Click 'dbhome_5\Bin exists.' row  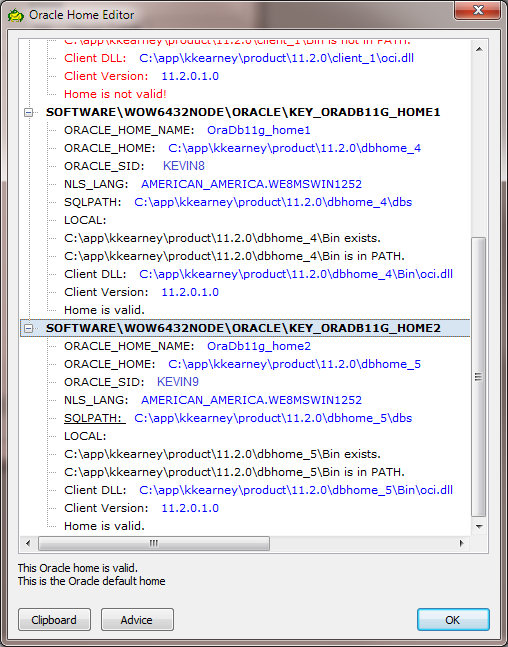point(222,454)
